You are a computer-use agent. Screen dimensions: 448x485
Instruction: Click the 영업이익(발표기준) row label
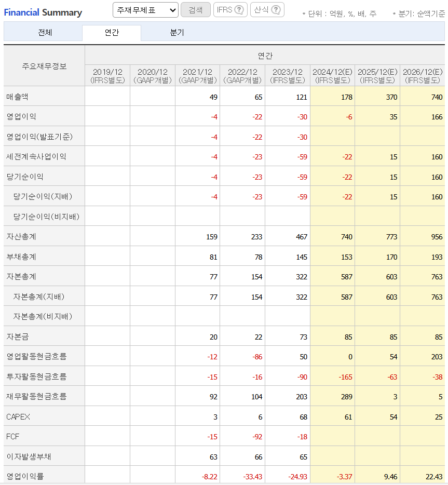[x=39, y=137]
